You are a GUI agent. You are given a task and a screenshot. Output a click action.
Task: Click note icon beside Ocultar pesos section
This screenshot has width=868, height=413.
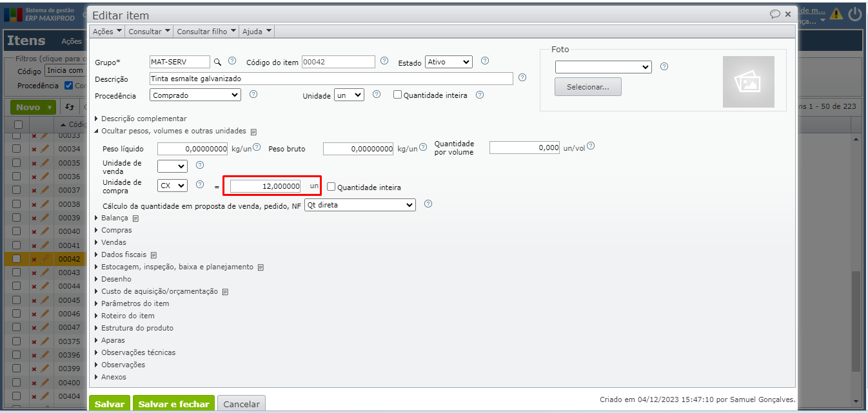[253, 131]
